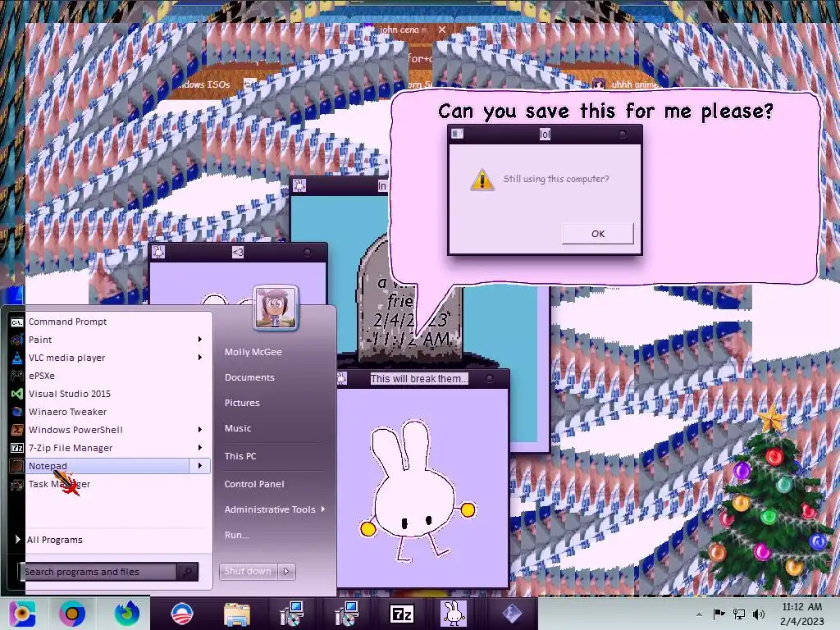Click the 7-Zip icon in Start menu

pyautogui.click(x=17, y=448)
